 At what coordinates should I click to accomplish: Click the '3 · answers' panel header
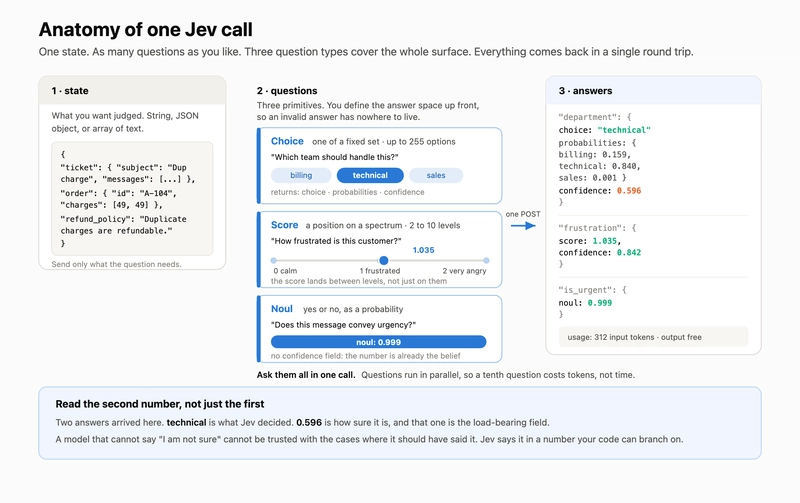(x=654, y=91)
